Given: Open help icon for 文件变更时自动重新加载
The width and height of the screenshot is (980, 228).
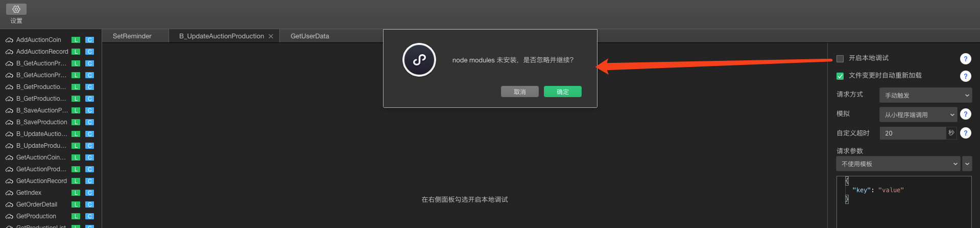Looking at the screenshot, I should pos(965,76).
